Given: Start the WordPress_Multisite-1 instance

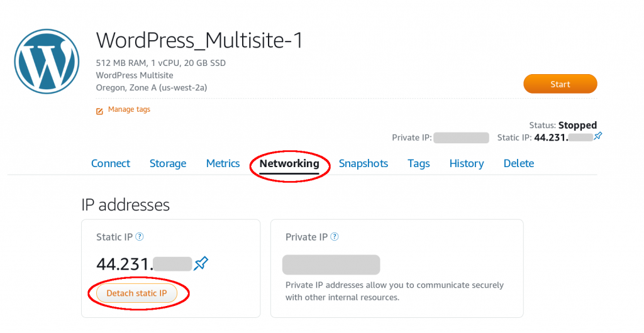Looking at the screenshot, I should point(560,84).
